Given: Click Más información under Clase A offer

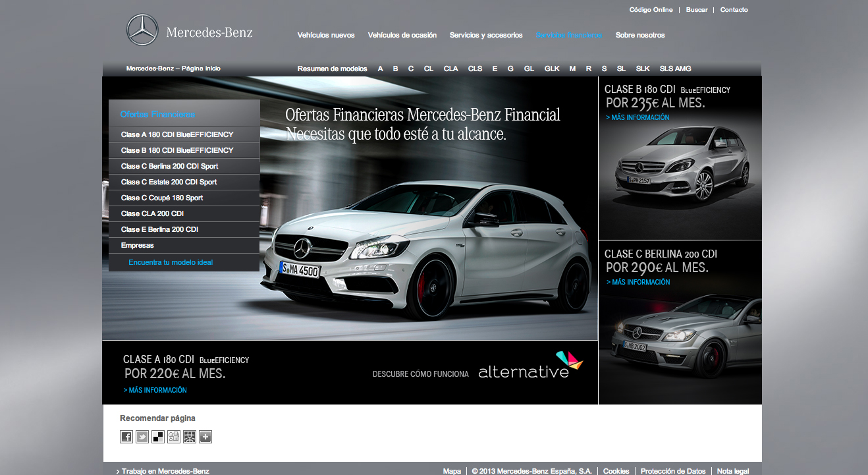Looking at the screenshot, I should 155,390.
